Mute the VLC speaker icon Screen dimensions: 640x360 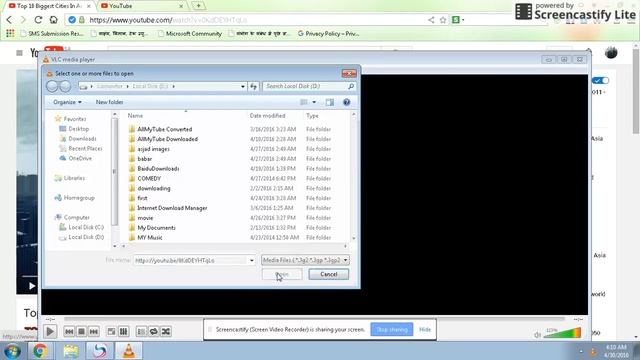coord(538,335)
